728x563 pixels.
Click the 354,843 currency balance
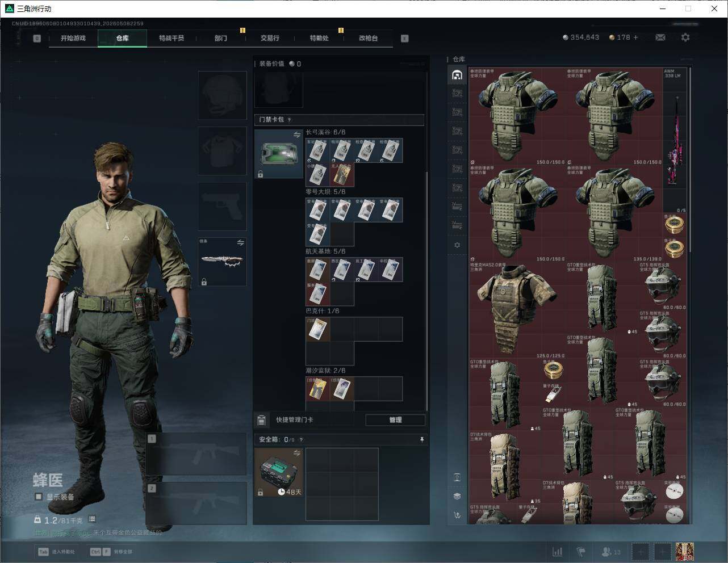pos(580,37)
